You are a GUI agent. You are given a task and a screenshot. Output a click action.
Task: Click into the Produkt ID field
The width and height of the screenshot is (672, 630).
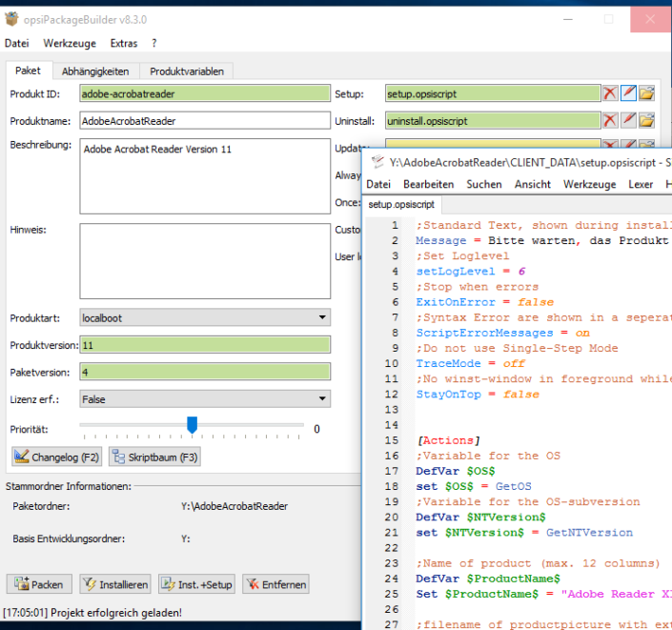205,94
